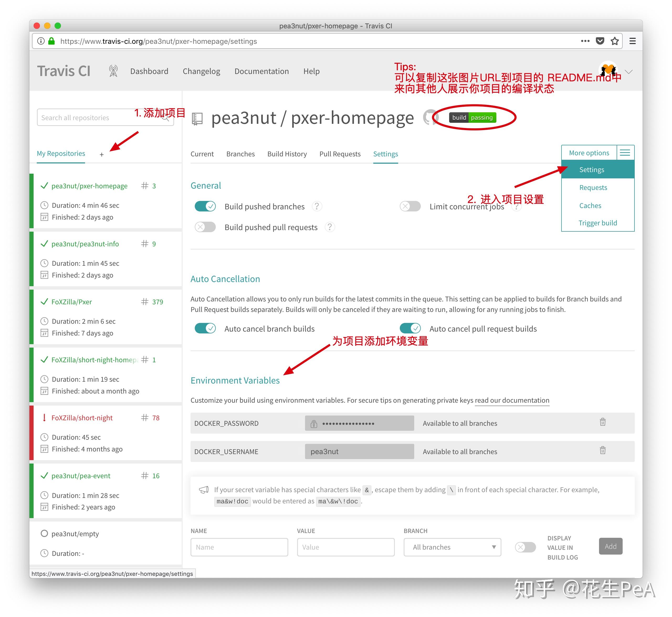Click build number hash 379 for FoXZilla/Pxer
This screenshot has height=617, width=672.
(x=152, y=302)
